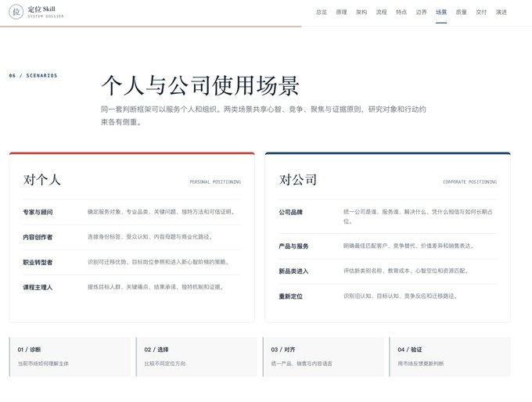Navigate to the 质量 section
The image size is (532, 402).
coord(462,13)
